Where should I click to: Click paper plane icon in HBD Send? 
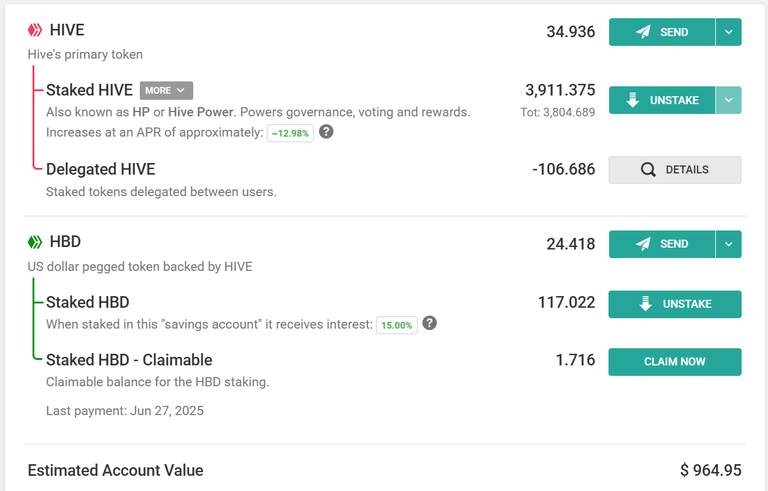tap(643, 244)
